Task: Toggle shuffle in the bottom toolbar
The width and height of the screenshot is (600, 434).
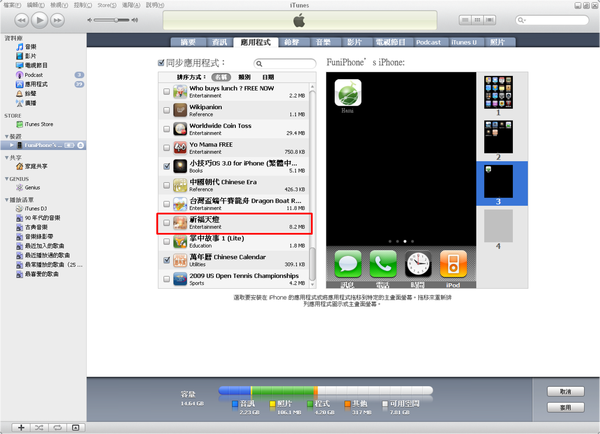Action: pyautogui.click(x=39, y=427)
